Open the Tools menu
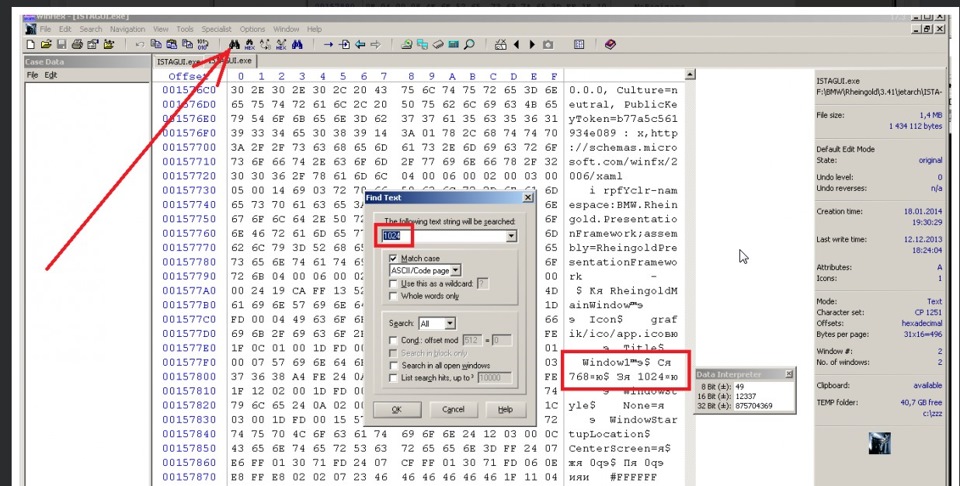 tap(185, 29)
